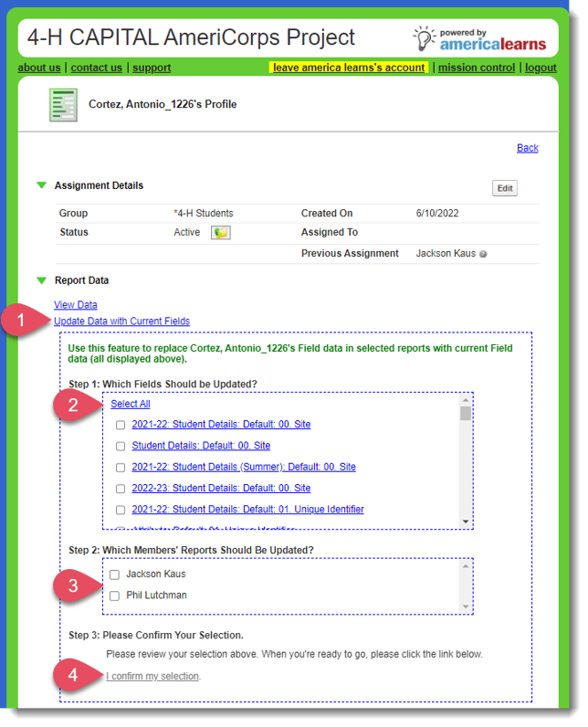Collapse the Assignment Details section

tap(41, 185)
